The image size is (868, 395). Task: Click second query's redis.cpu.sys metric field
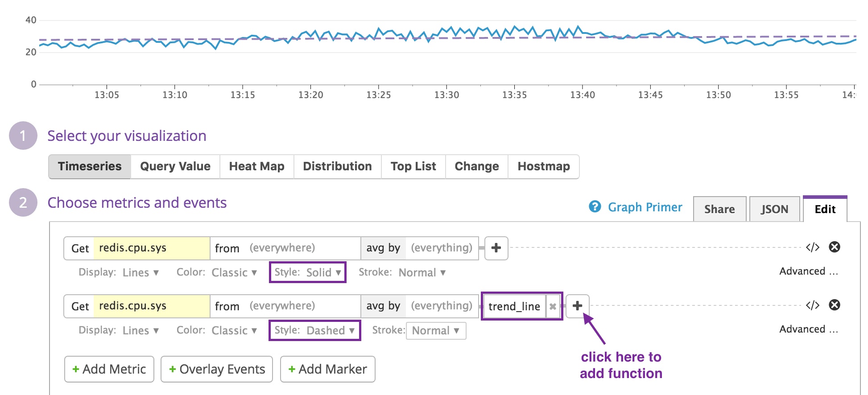(152, 306)
